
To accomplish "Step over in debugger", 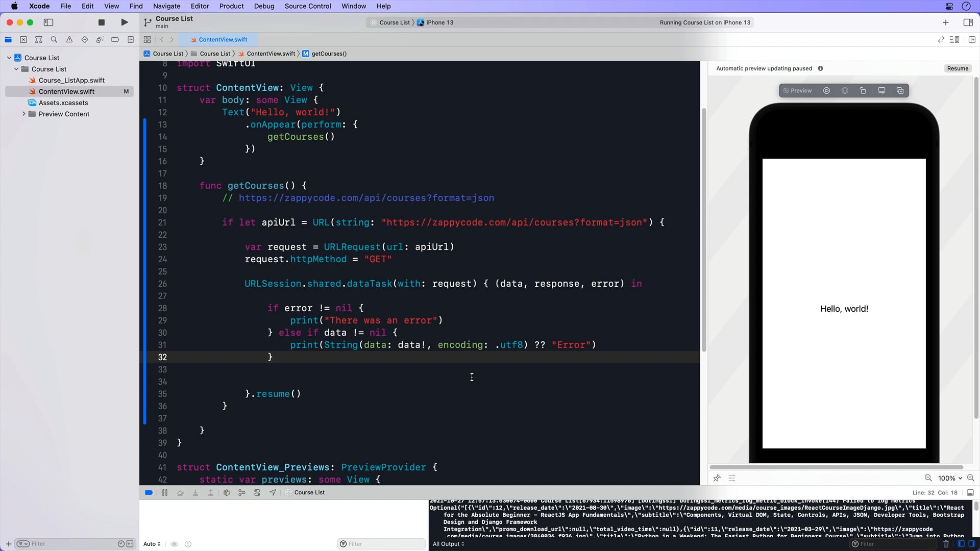I will 180,493.
